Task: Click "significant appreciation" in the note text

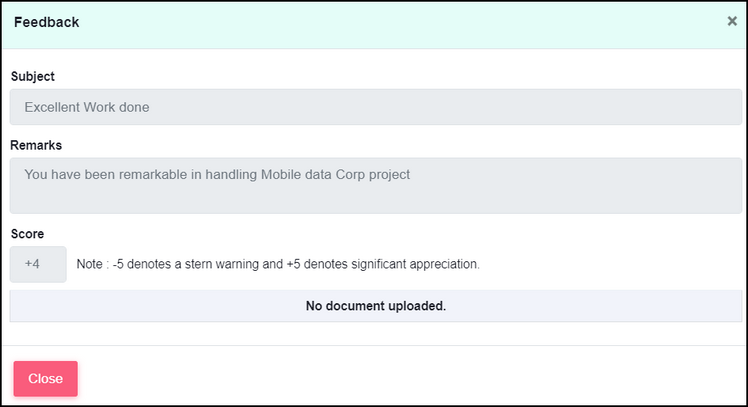Action: coord(418,265)
